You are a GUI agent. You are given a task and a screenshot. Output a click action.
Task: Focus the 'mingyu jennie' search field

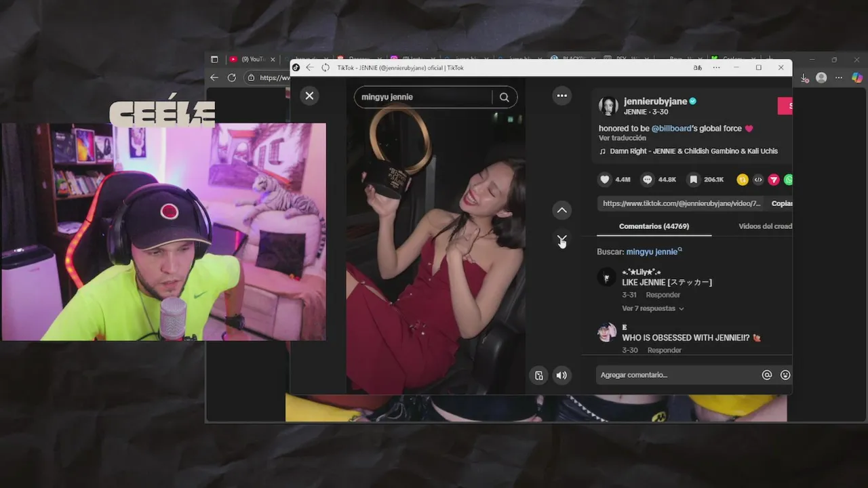click(424, 97)
